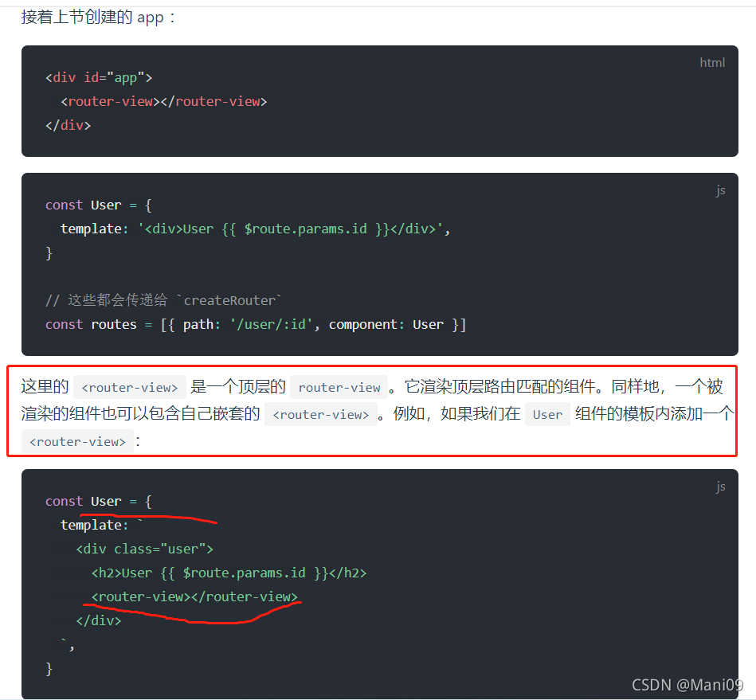This screenshot has height=700, width=756.
Task: Click the inline code `router-view` after 是一个顶层的
Action: pyautogui.click(x=339, y=388)
